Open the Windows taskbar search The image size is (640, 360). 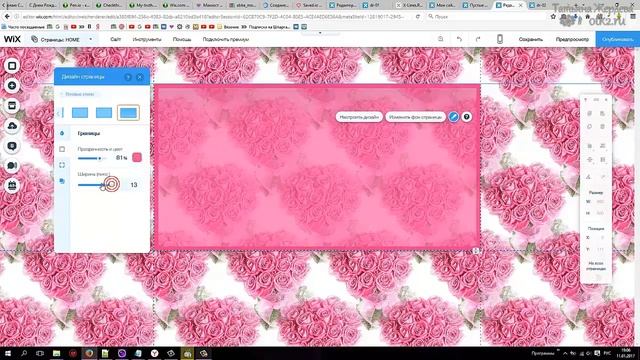tap(24, 353)
